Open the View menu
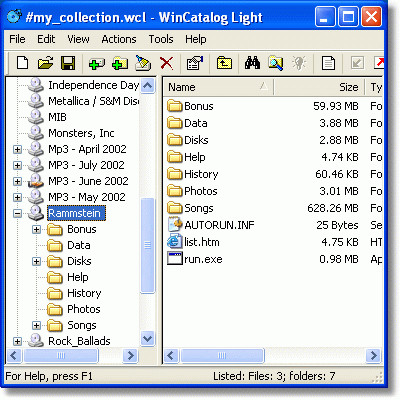 [78, 39]
